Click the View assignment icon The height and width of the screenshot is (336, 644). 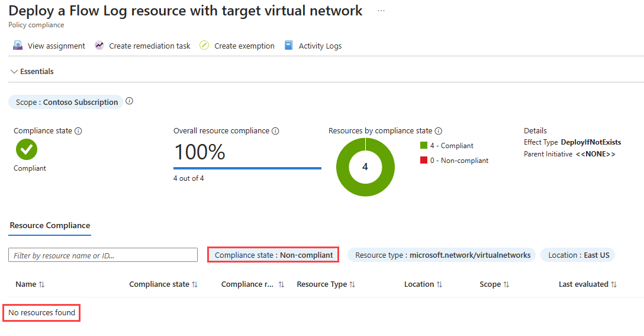point(18,46)
